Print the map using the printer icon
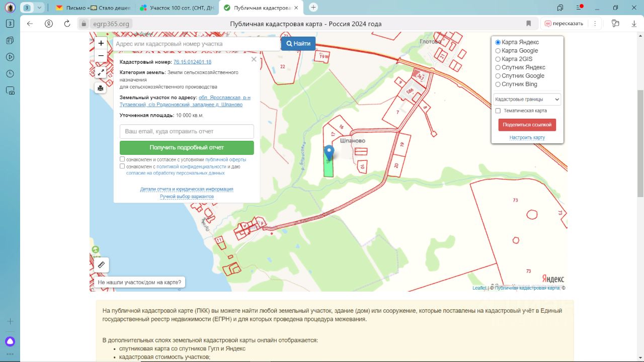 (x=101, y=88)
